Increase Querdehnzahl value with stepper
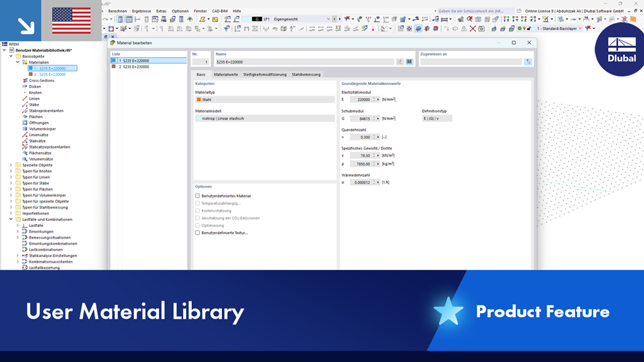The width and height of the screenshot is (644, 362). click(x=374, y=136)
